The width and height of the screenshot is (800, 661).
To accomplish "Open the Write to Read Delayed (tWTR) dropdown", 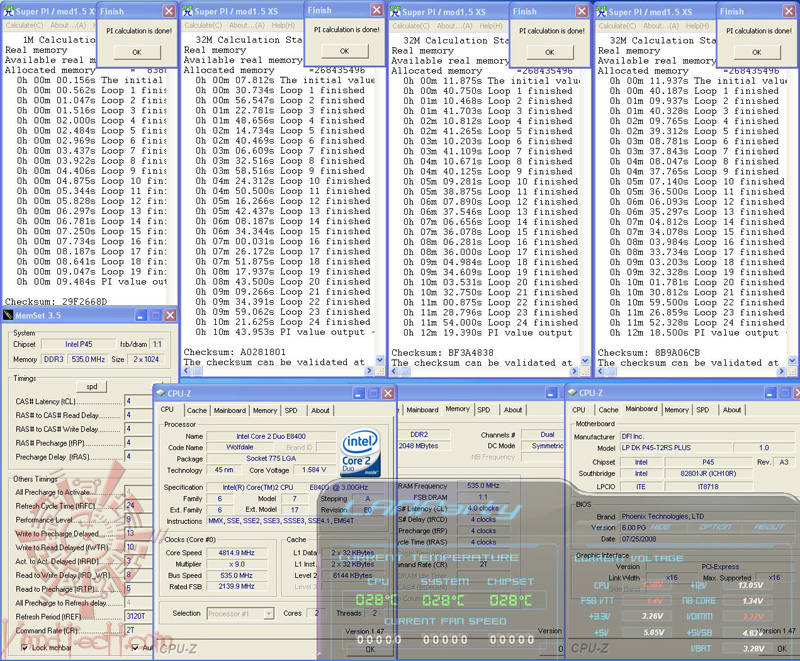I will point(138,547).
